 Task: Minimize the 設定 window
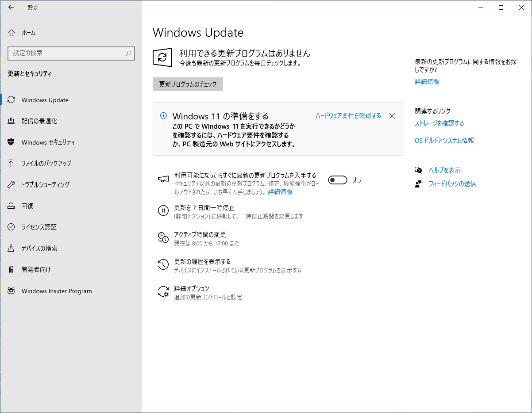(x=481, y=8)
